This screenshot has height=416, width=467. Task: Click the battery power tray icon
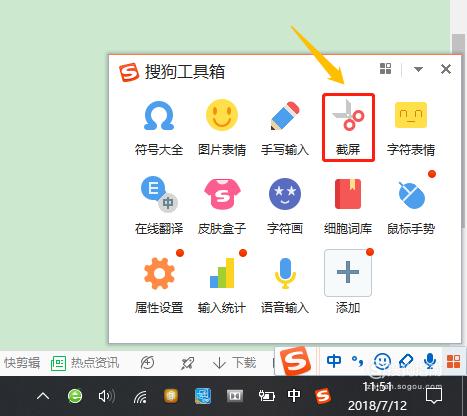tap(267, 396)
